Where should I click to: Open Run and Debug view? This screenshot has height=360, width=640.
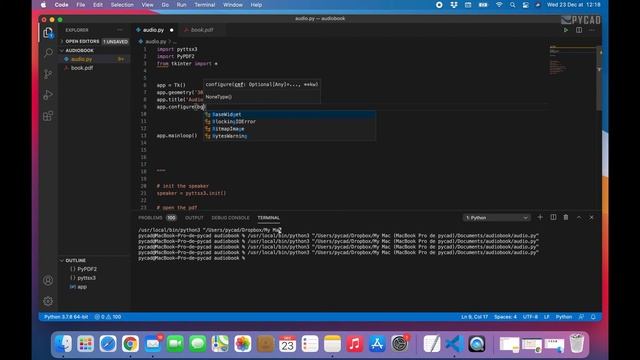(48, 95)
